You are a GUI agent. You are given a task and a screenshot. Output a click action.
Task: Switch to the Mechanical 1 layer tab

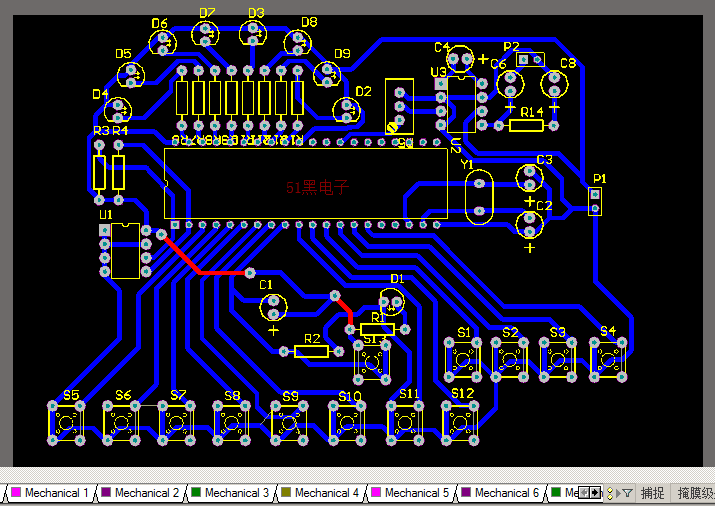(56, 493)
